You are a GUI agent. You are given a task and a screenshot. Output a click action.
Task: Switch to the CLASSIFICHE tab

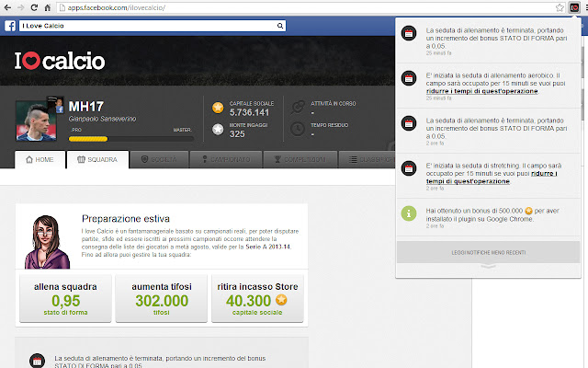367,159
